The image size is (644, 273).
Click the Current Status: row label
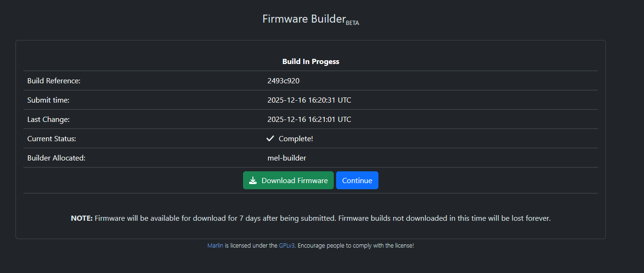(52, 139)
